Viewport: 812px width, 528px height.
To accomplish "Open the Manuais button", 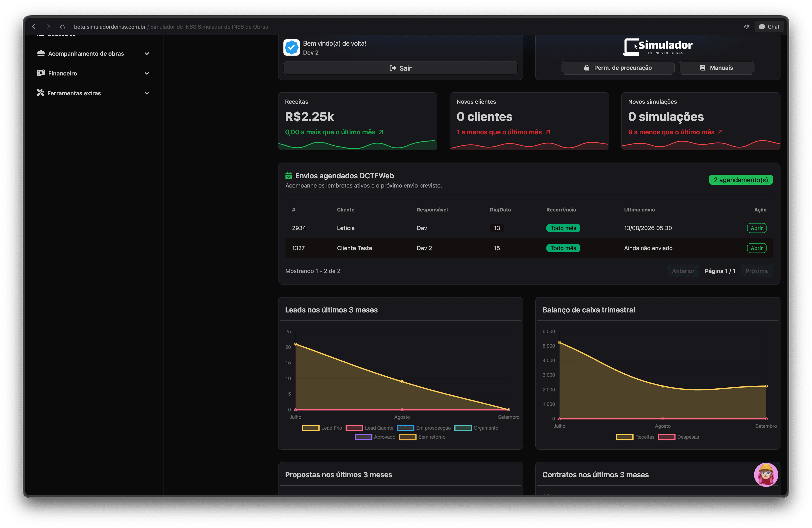I will [716, 67].
